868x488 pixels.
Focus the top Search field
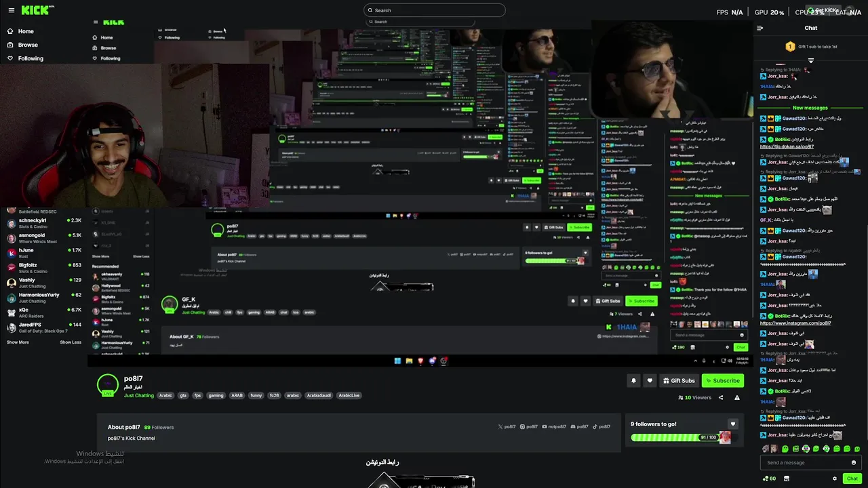[434, 10]
